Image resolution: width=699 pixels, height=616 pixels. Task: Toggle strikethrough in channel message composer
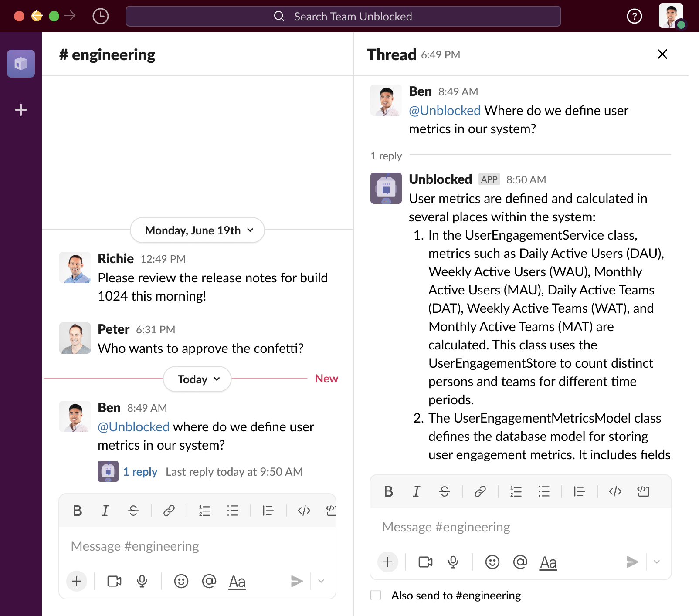133,511
